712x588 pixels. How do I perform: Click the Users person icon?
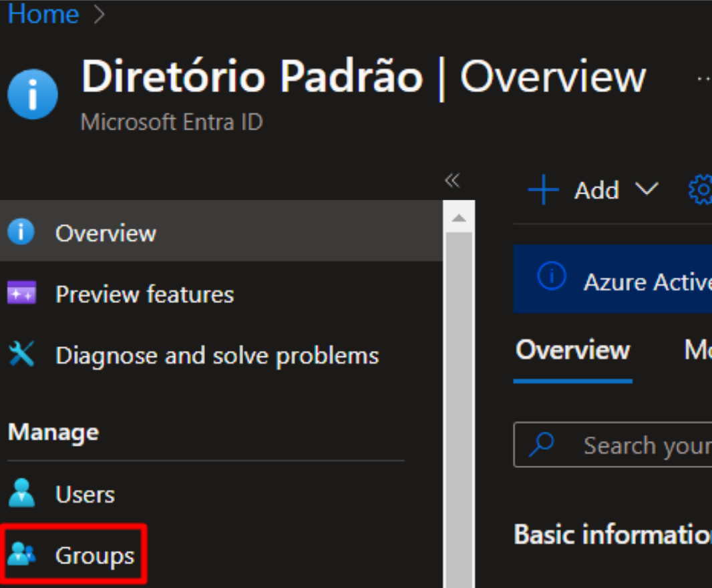tap(21, 493)
